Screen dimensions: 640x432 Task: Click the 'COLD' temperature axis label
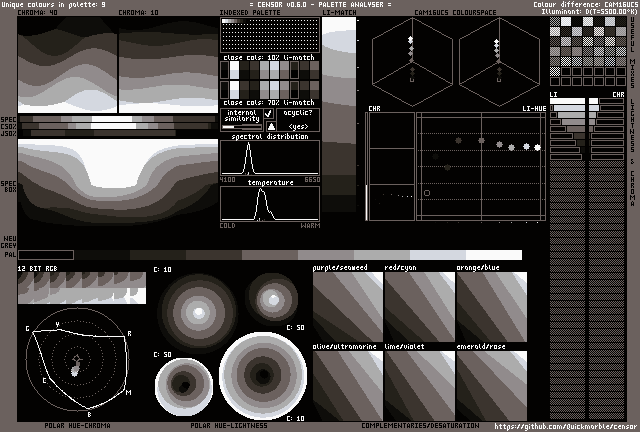point(227,225)
